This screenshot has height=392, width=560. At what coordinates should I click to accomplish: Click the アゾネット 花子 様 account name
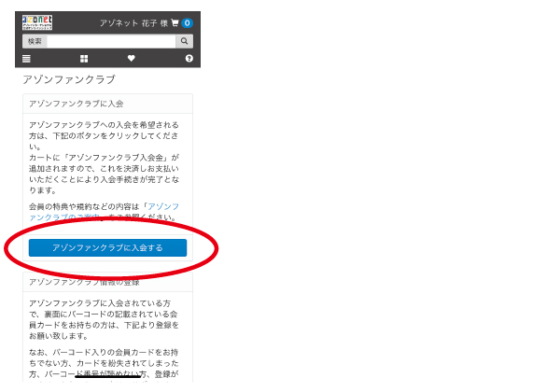click(133, 23)
